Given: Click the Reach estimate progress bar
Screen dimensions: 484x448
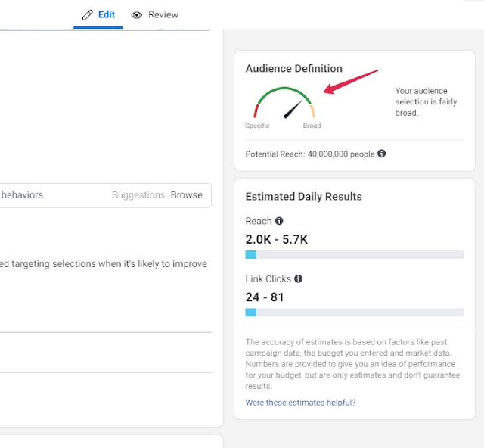Looking at the screenshot, I should 354,256.
